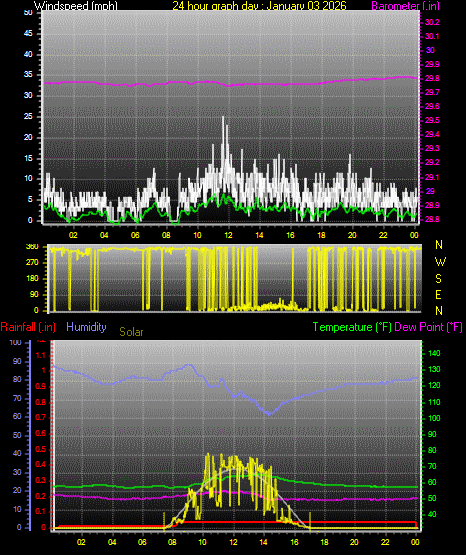Screen dimensions: 466x555
Task: Click the Windspeed (mph) axis title
Action: click(75, 6)
